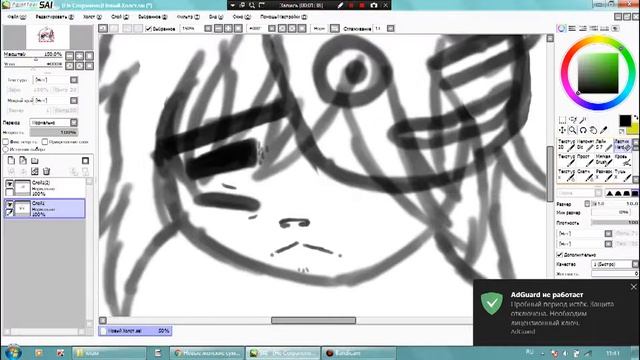Toggle the transparent color box below swatches
640x360 pixels.
[622, 131]
